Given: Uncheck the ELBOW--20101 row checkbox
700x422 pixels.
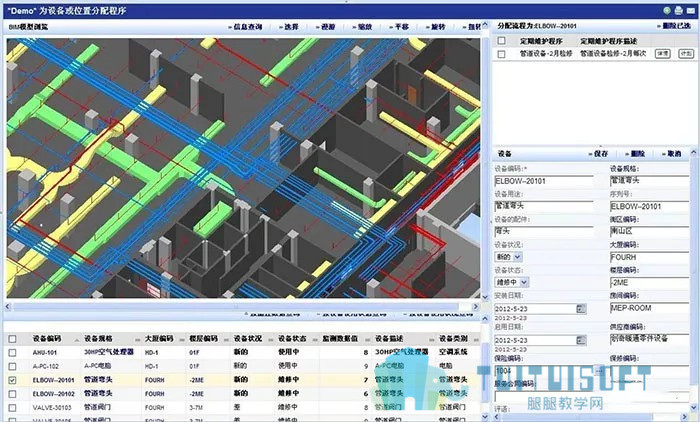Looking at the screenshot, I should tap(12, 380).
